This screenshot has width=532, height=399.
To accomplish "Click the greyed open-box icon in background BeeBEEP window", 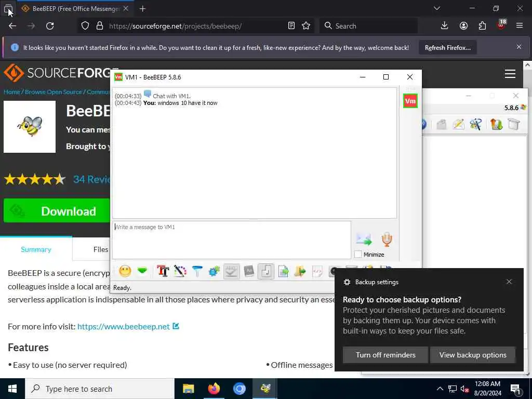I will [x=441, y=125].
